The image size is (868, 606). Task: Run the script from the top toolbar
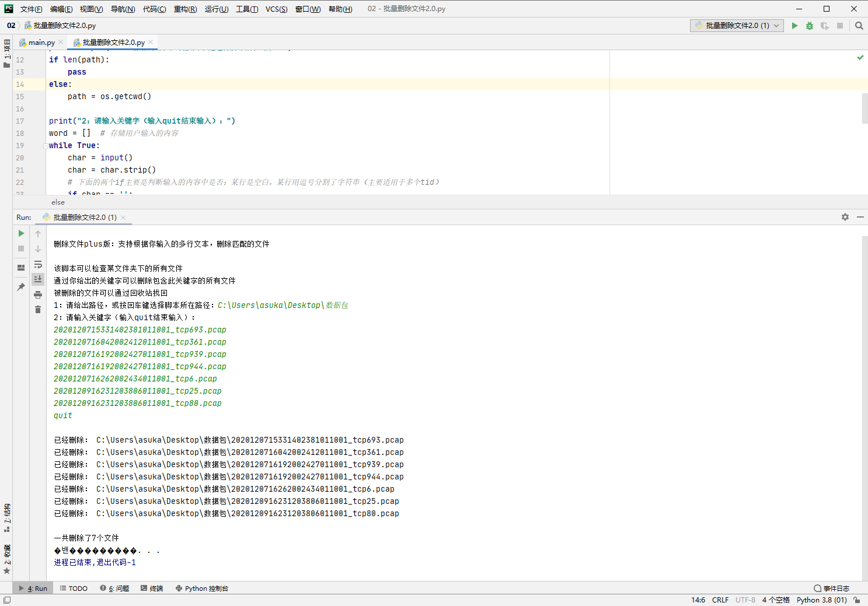click(x=794, y=26)
